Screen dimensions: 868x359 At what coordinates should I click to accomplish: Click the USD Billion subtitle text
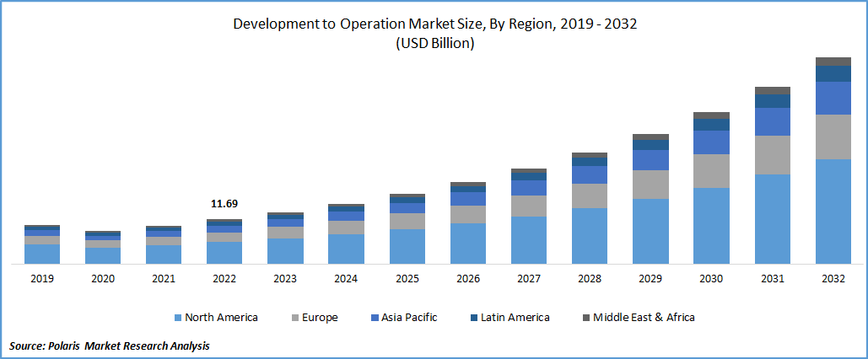point(434,44)
